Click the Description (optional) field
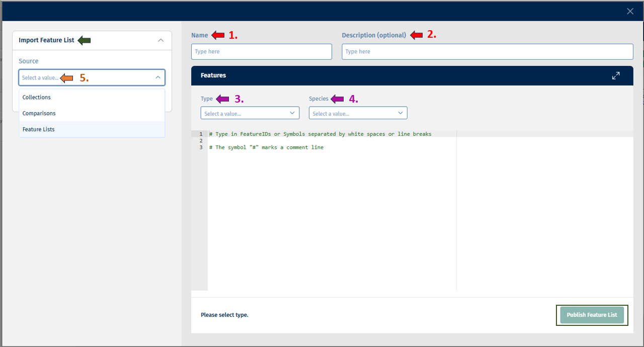This screenshot has width=644, height=347. pyautogui.click(x=487, y=51)
